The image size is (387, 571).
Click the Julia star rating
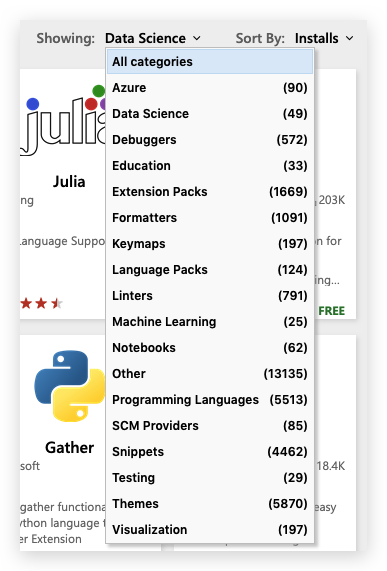pos(41,303)
